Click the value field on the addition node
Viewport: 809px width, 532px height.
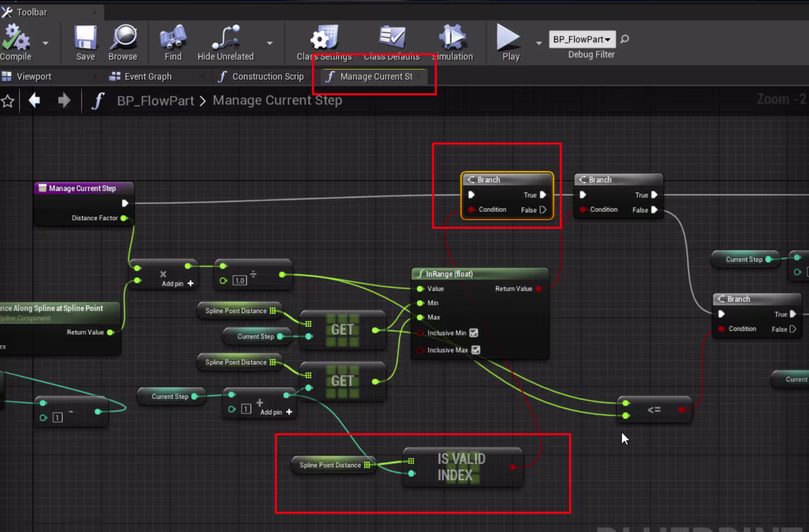246,409
